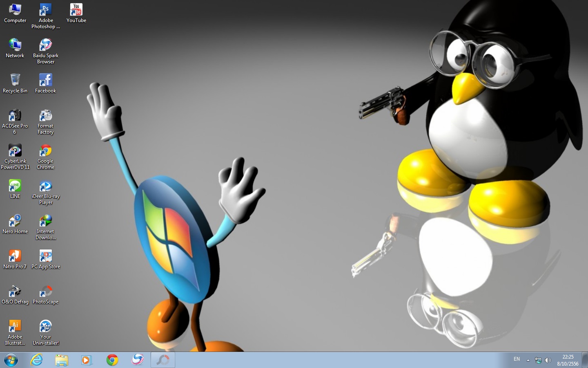Open Windows Explorer from the taskbar
Viewport: 588px width, 368px height.
point(62,360)
